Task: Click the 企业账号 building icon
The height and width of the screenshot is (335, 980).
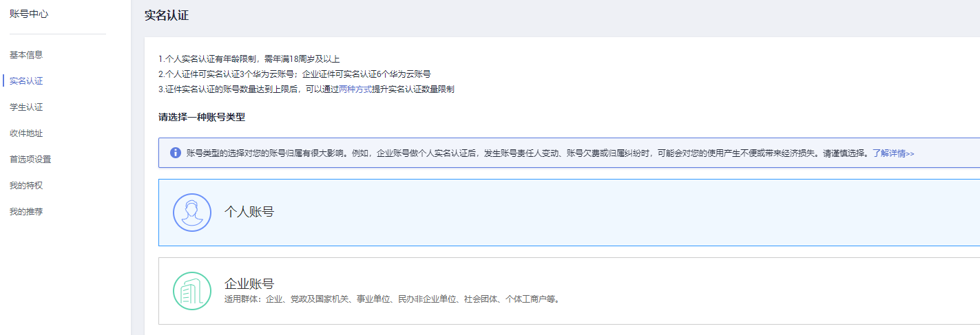Action: (192, 291)
